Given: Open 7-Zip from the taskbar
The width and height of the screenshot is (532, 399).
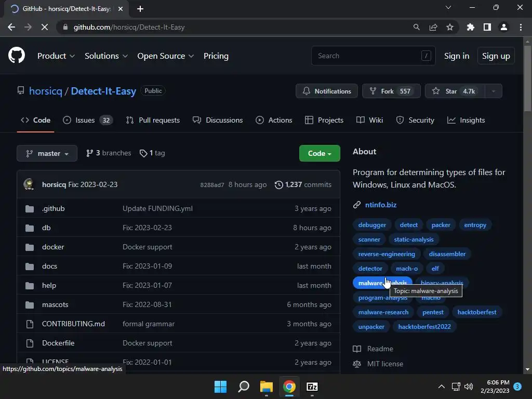Looking at the screenshot, I should coord(312,387).
